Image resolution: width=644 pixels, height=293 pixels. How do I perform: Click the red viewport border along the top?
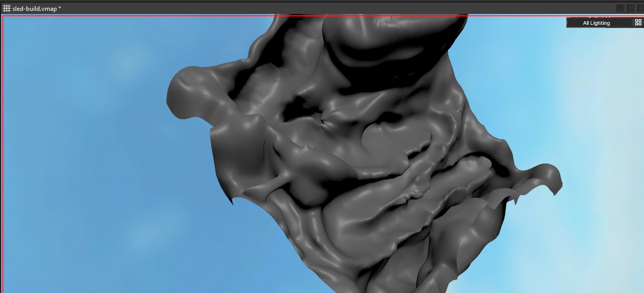click(x=155, y=16)
